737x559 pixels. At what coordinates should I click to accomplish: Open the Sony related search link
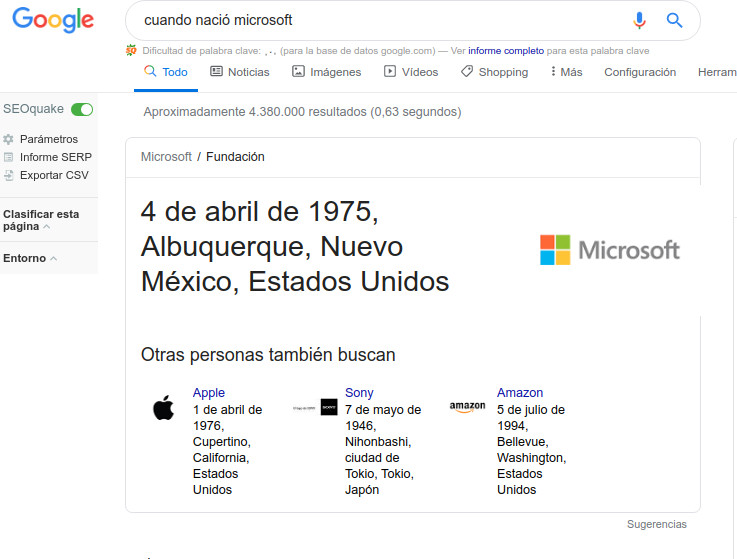point(359,393)
